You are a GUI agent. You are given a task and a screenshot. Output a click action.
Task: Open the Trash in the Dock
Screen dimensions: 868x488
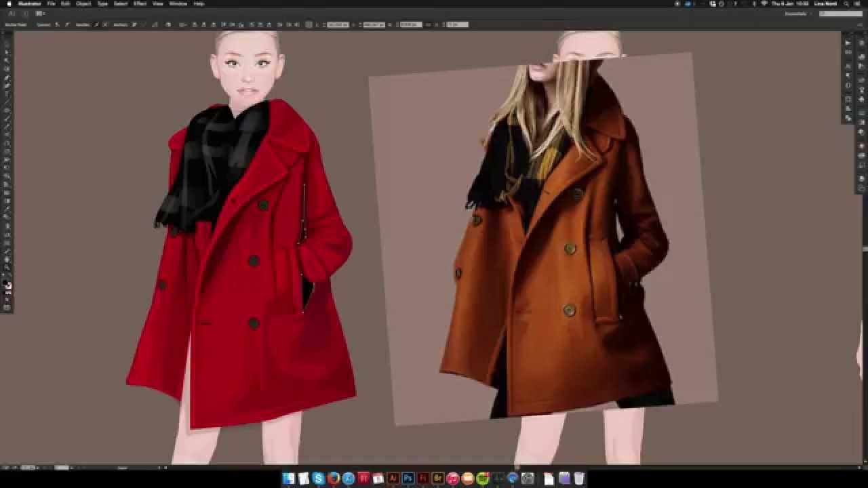click(x=579, y=479)
